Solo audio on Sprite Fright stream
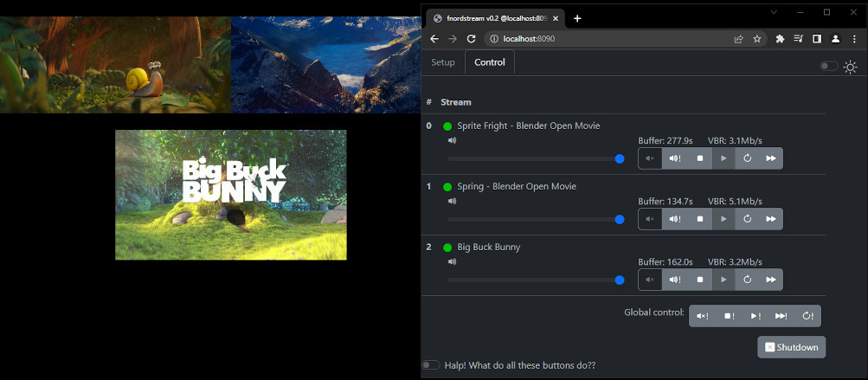The image size is (868, 380). [x=675, y=158]
